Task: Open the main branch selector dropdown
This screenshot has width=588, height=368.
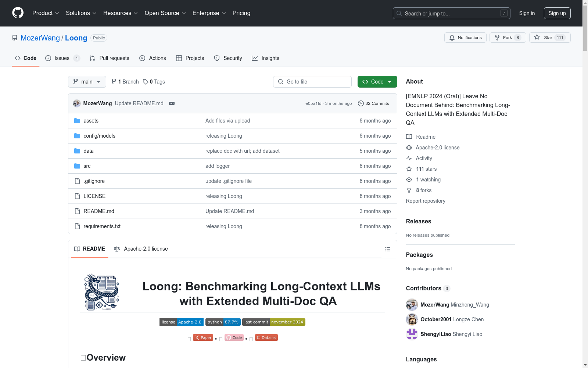Action: tap(87, 82)
